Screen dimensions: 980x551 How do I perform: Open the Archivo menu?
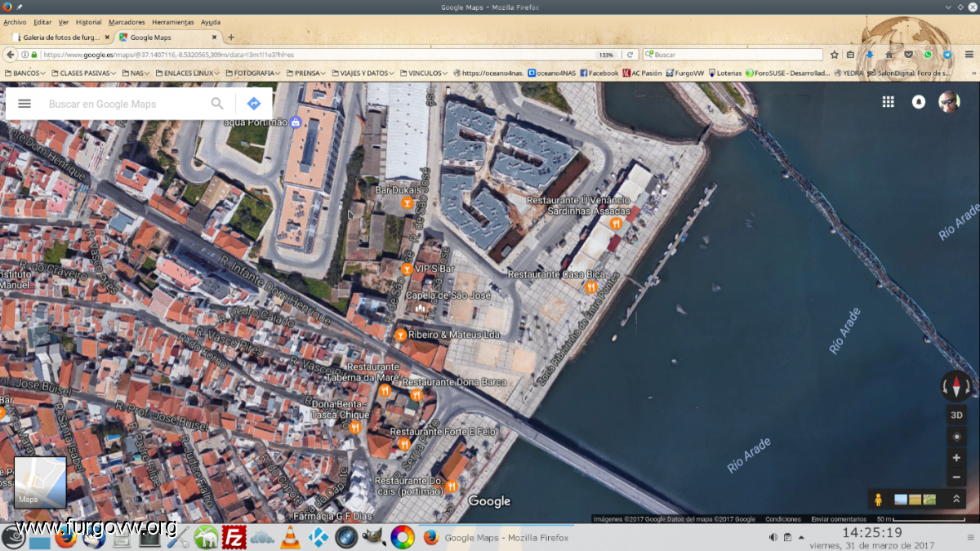[x=15, y=22]
